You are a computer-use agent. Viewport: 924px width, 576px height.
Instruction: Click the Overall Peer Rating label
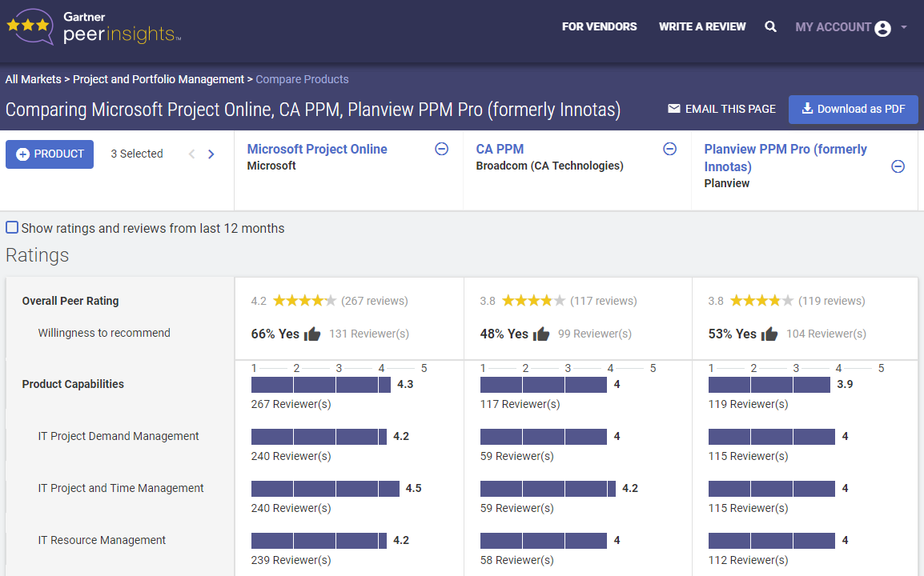click(x=70, y=301)
